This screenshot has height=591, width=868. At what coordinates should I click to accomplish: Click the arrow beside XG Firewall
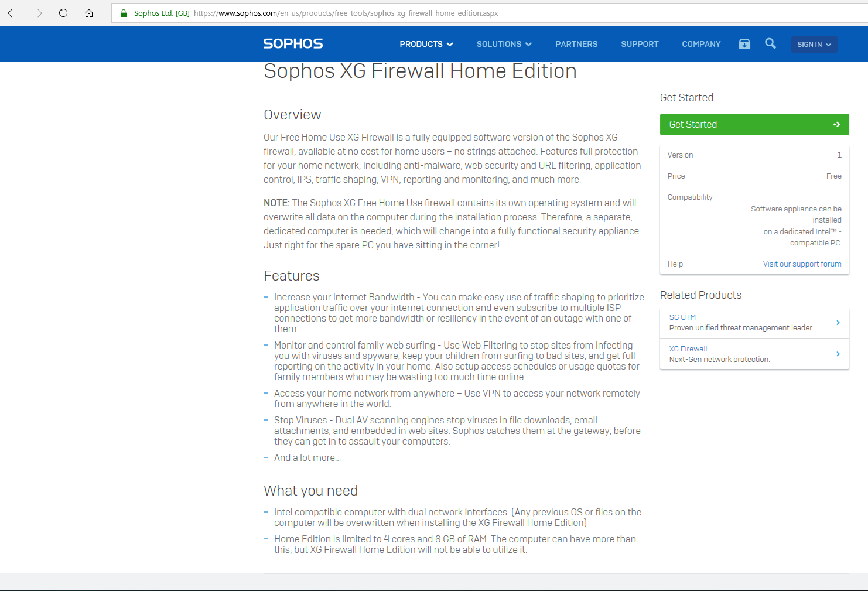838,354
